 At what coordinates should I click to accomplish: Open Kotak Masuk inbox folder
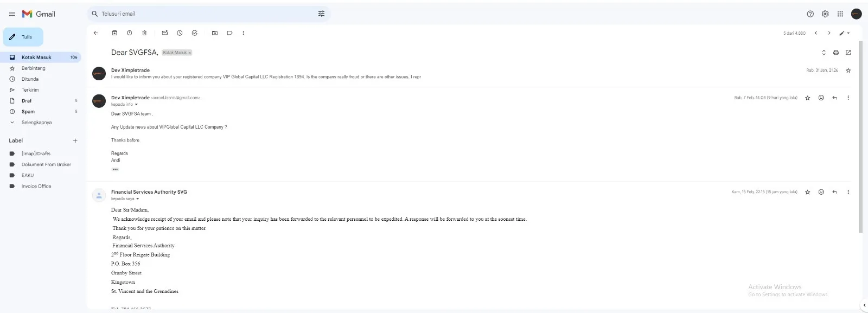(41, 57)
